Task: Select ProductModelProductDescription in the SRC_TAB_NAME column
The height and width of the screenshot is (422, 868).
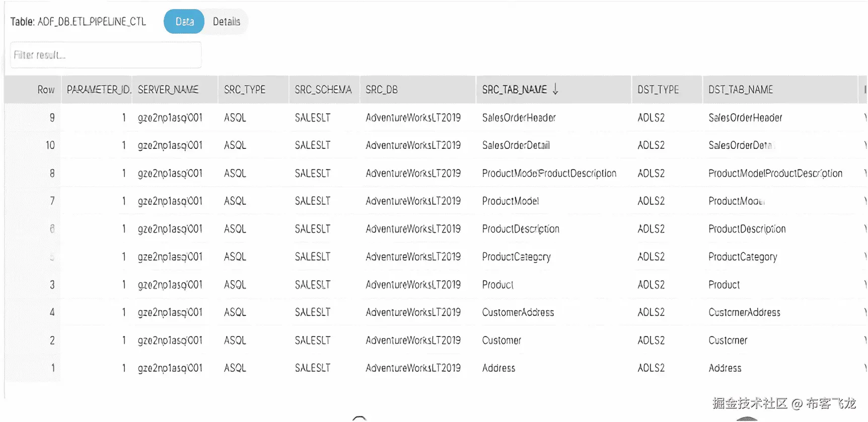Action: point(549,174)
